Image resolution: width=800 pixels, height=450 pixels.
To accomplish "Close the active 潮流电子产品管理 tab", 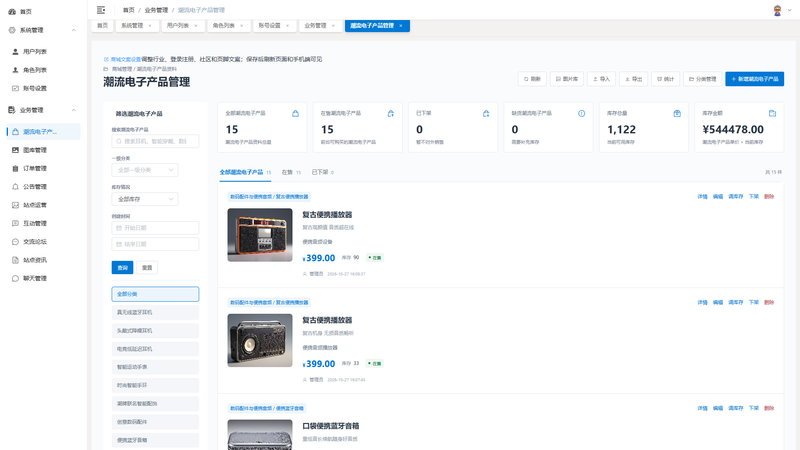I will [401, 26].
